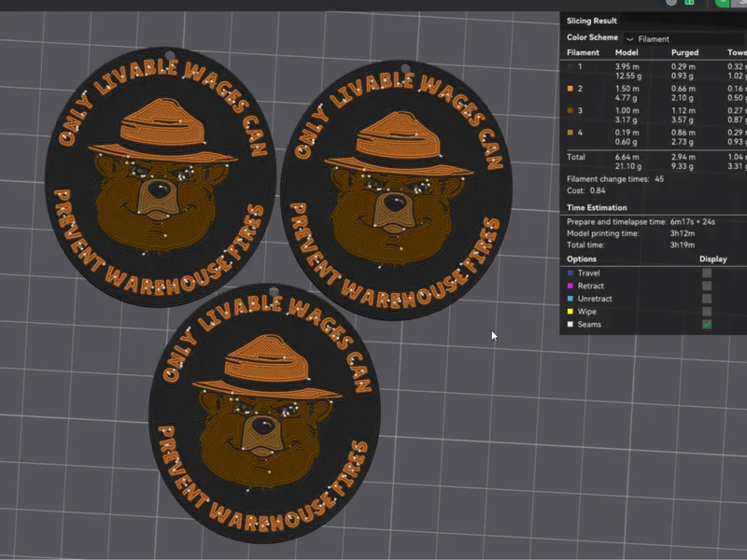Uncheck the Seams display checkbox
This screenshot has width=747, height=560.
tap(707, 324)
